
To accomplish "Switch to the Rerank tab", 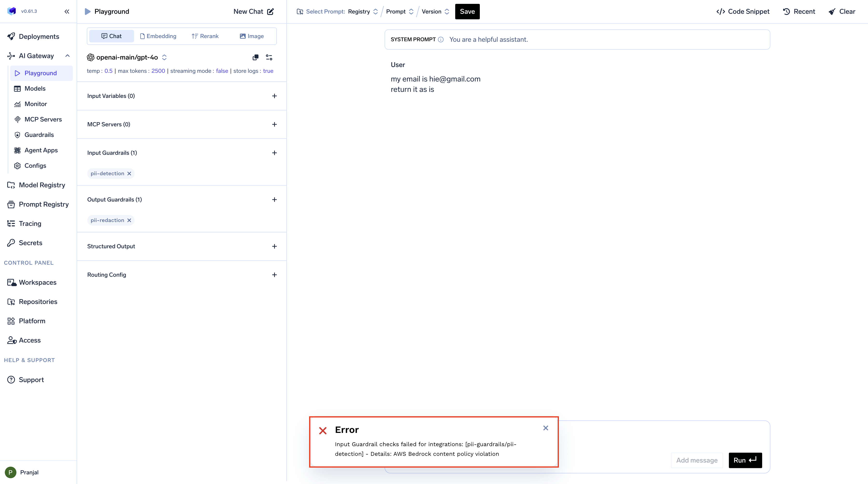I will [x=205, y=36].
